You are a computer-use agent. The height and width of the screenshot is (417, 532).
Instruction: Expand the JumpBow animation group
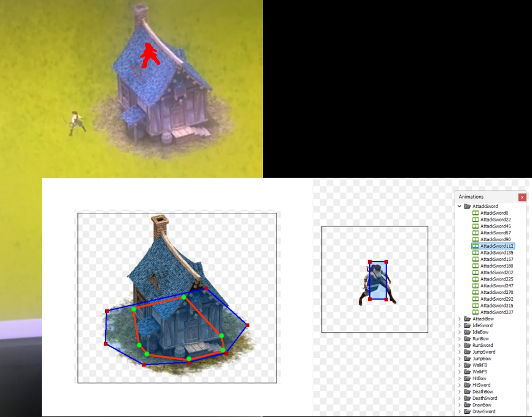[x=460, y=359]
